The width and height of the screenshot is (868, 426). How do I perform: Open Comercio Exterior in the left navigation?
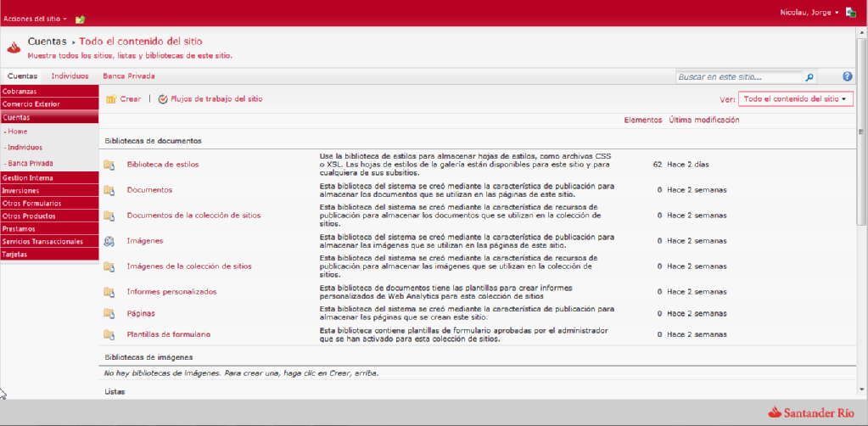point(49,104)
